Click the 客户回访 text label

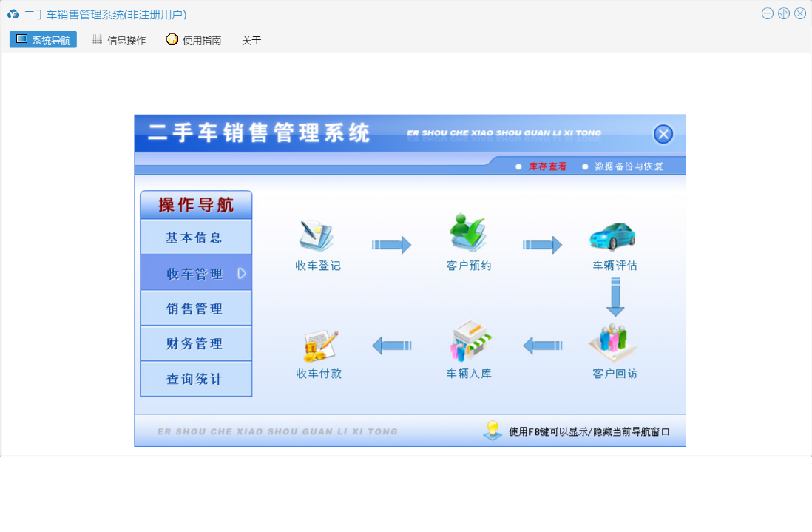tap(615, 374)
